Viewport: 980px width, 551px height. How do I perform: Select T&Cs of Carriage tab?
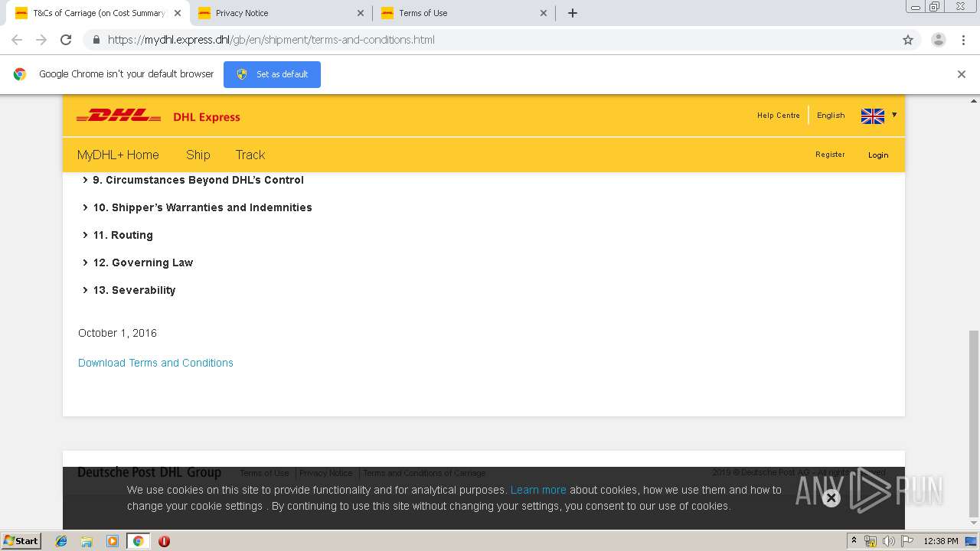point(98,13)
